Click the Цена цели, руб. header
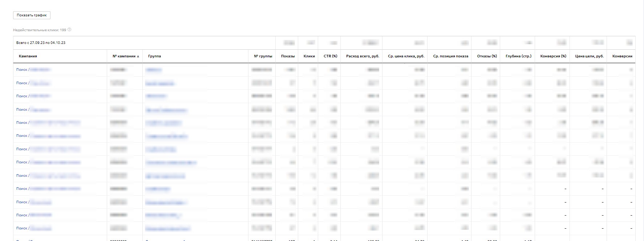Image resolution: width=644 pixels, height=241 pixels. coord(589,56)
